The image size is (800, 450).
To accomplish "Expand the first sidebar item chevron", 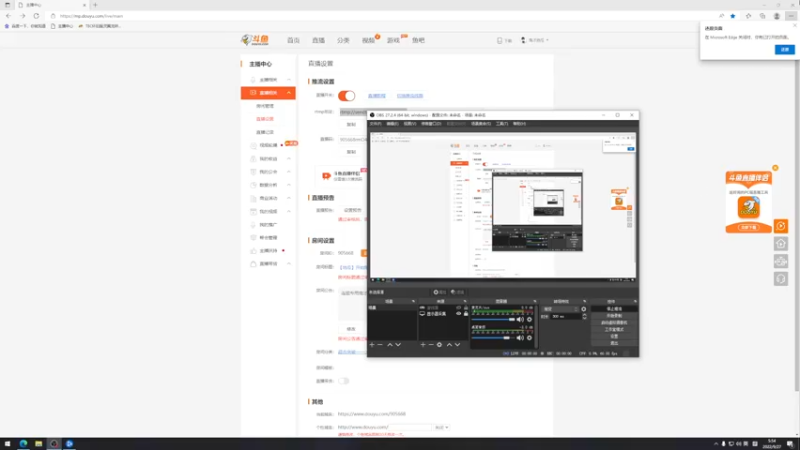I will (x=289, y=80).
